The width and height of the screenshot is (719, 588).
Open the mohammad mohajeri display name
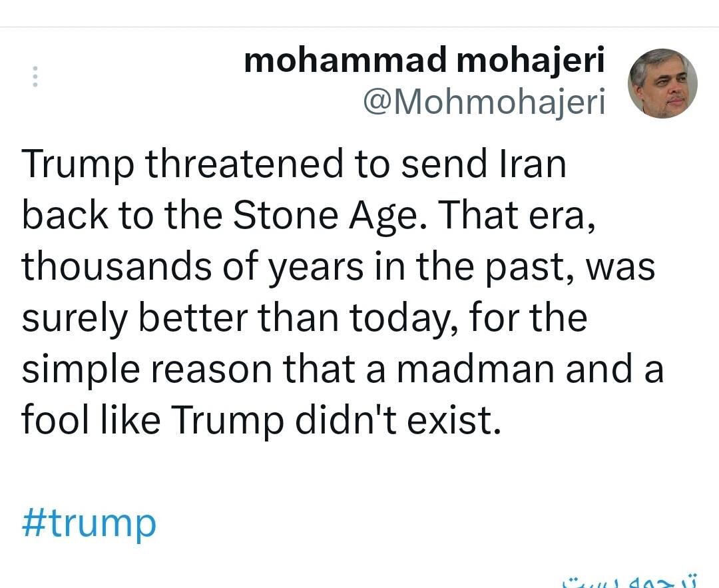[424, 61]
